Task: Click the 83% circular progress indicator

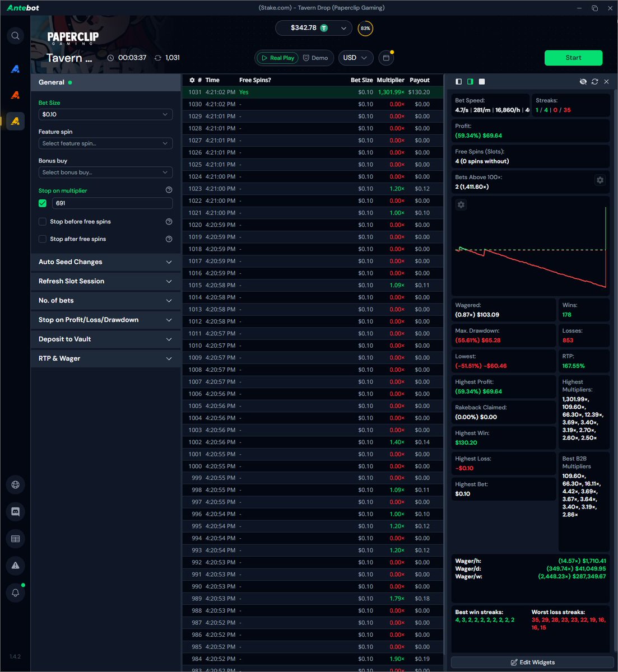Action: [365, 28]
